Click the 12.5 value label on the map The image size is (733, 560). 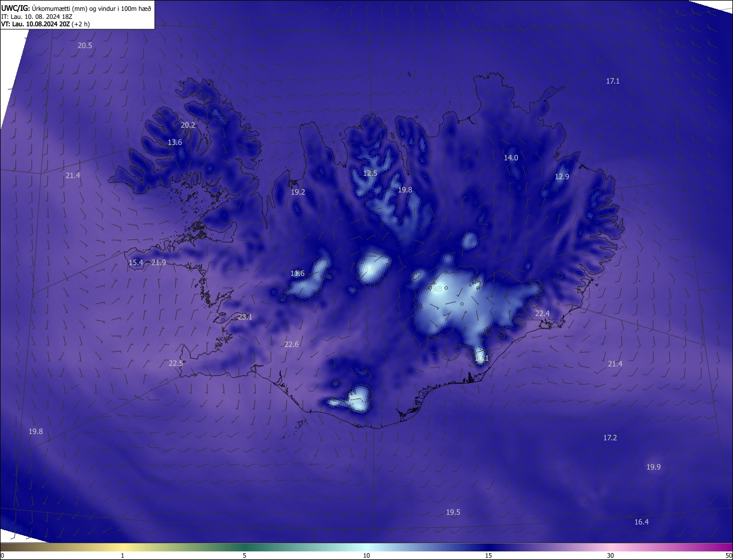click(x=370, y=173)
